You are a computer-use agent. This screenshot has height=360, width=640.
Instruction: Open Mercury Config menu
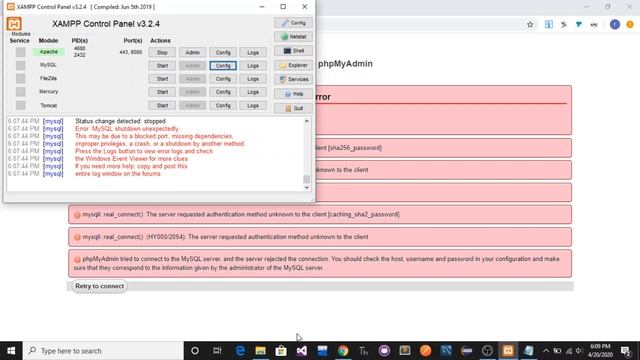coord(223,92)
